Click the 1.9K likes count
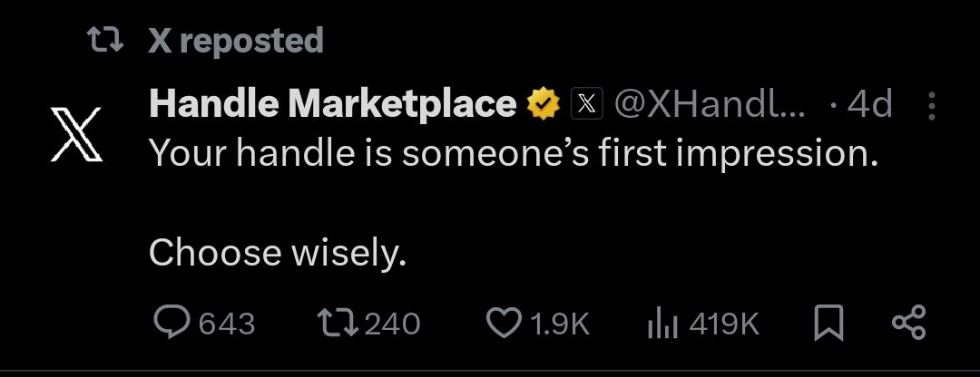The image size is (980, 377). tap(559, 324)
